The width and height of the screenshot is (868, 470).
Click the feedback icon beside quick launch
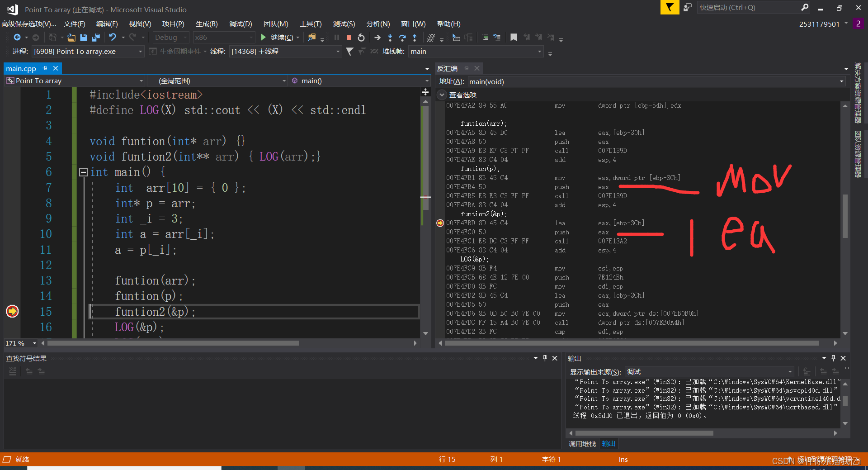click(x=688, y=7)
